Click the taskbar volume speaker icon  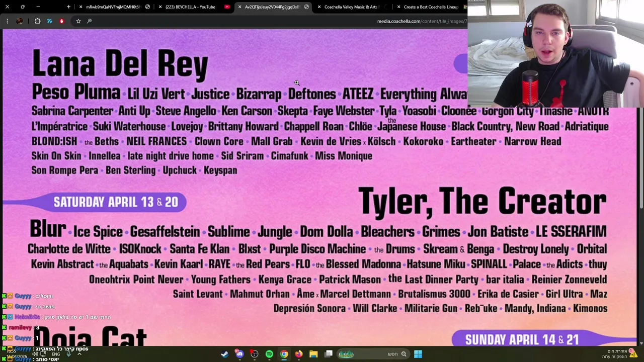pos(35,354)
